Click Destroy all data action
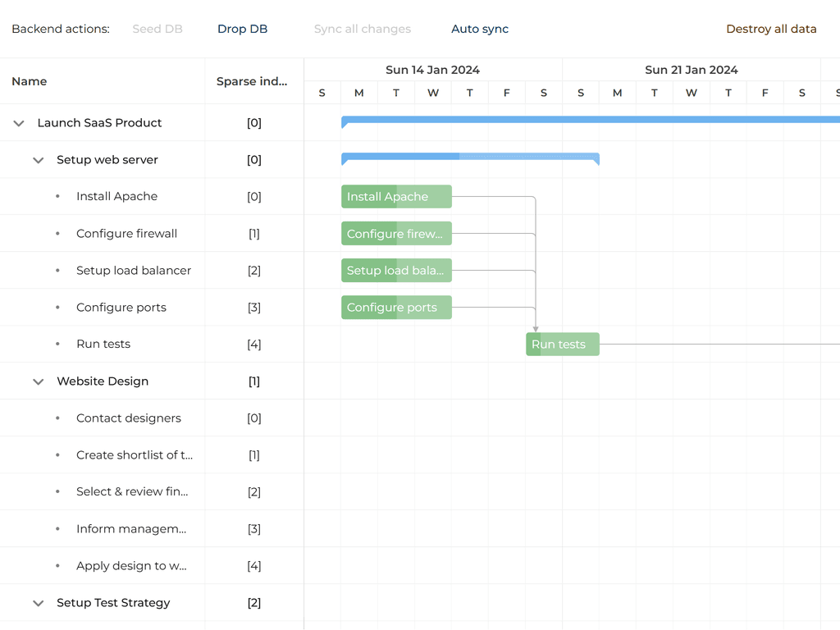The width and height of the screenshot is (840, 630). 771,28
